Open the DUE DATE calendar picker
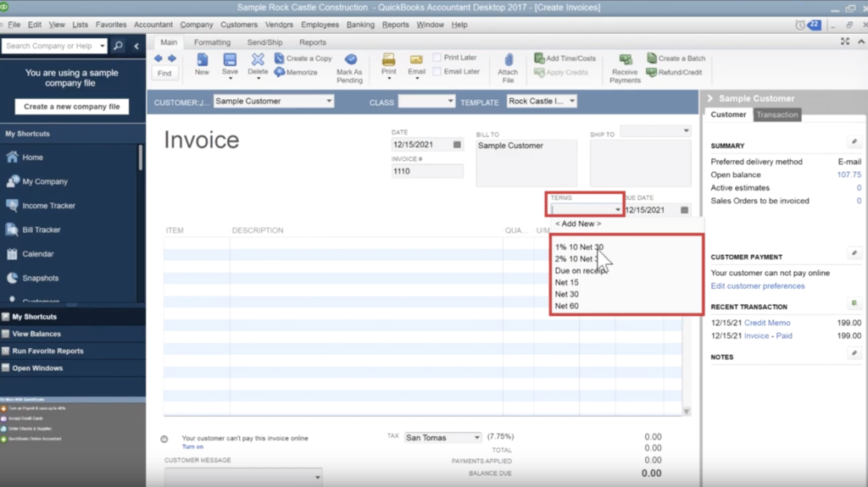The image size is (868, 487). (684, 210)
